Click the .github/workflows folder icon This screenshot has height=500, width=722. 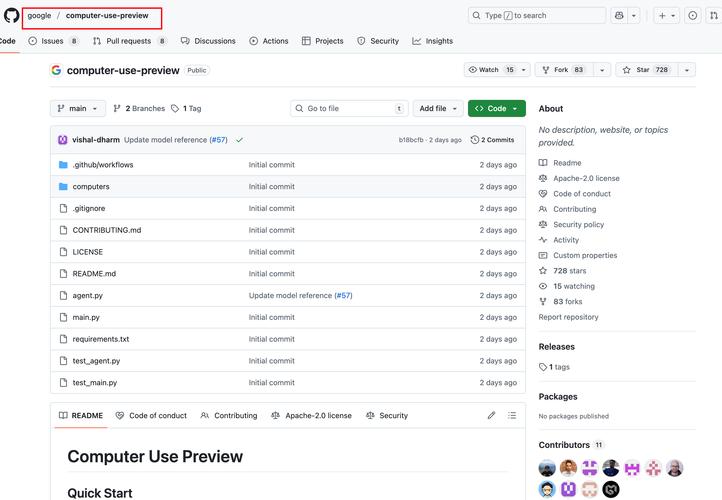click(x=63, y=165)
